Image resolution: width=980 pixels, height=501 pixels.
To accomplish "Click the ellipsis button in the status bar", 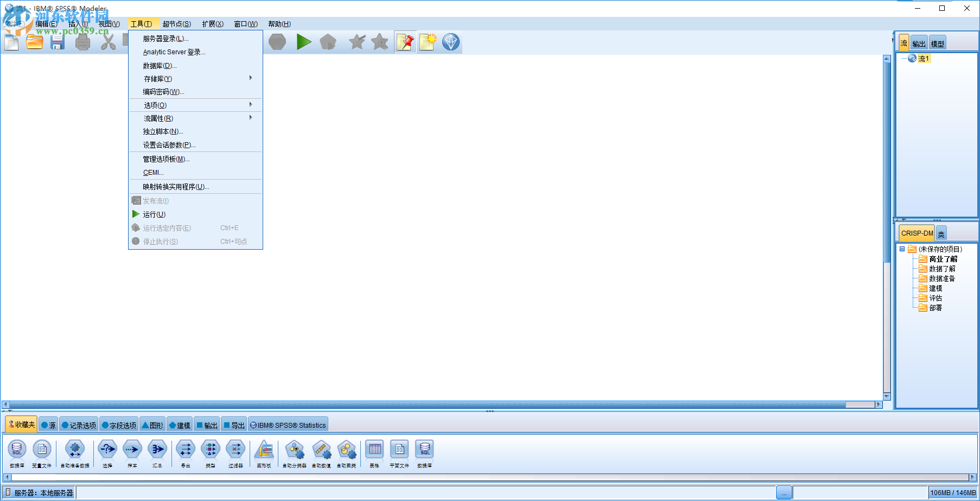I will pyautogui.click(x=785, y=492).
